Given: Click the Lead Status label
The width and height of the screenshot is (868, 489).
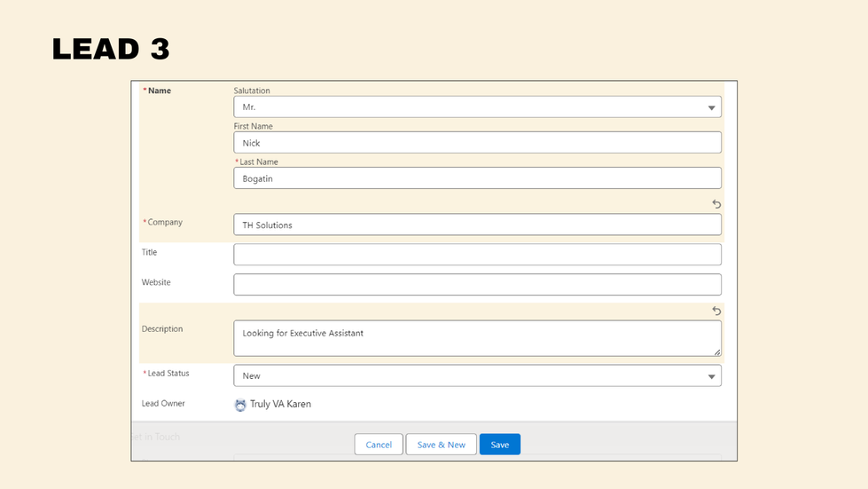Looking at the screenshot, I should click(x=168, y=374).
